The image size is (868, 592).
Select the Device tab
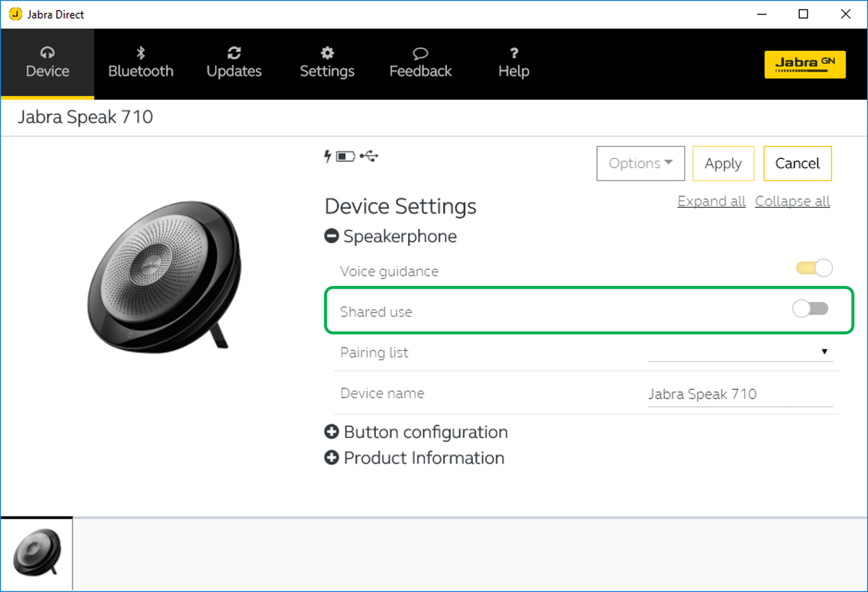tap(47, 63)
